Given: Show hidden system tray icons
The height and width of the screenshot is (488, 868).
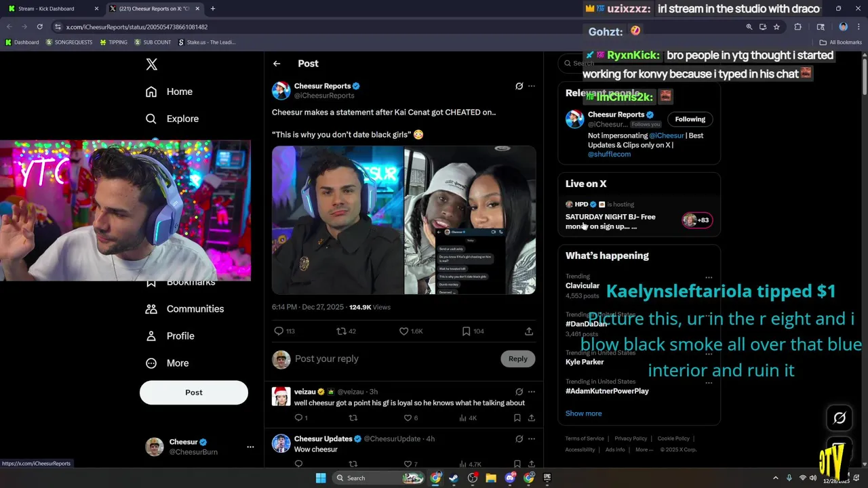Looking at the screenshot, I should [776, 478].
